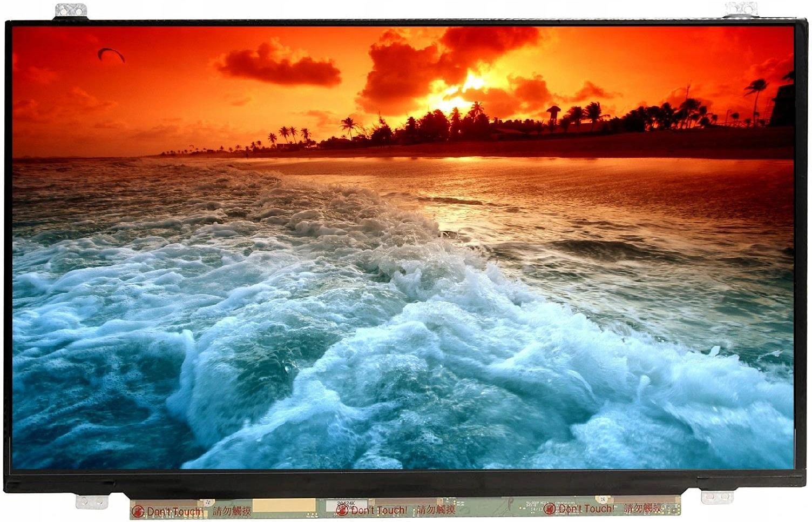This screenshot has width=812, height=522.
Task: Click the bottom-left metal mounting tab
Action: point(92,501)
